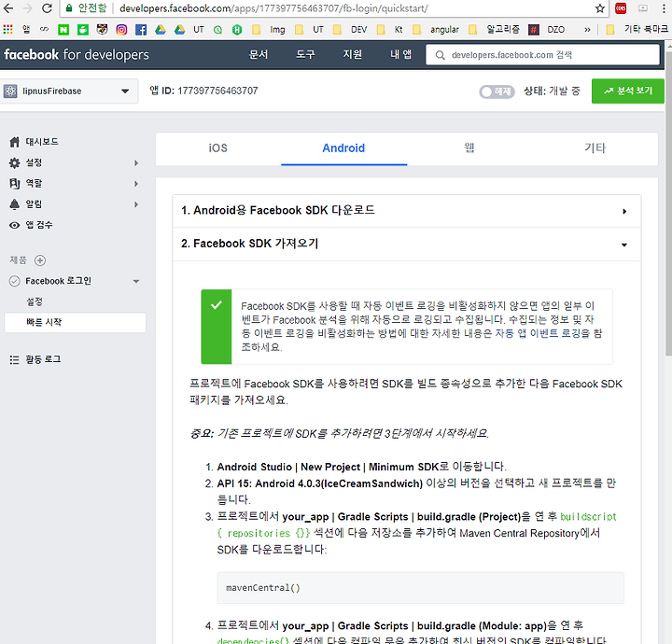Focus the developers.facebook.com 검색 search field

(542, 55)
